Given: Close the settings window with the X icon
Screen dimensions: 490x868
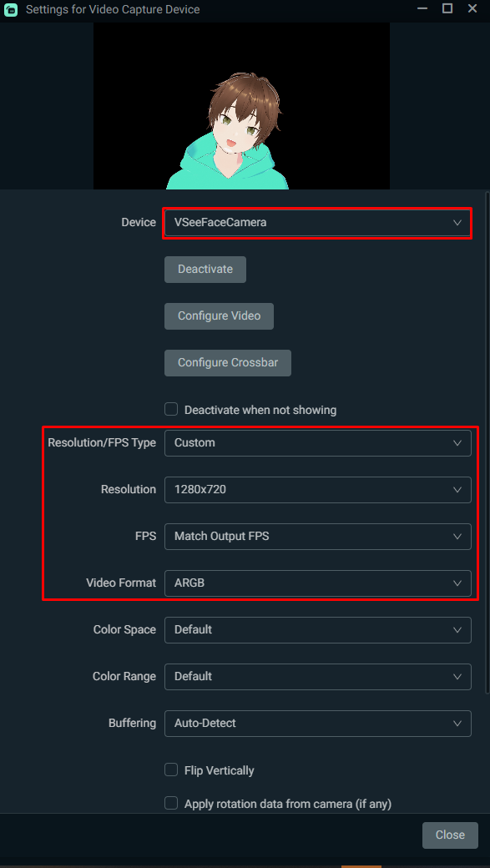Looking at the screenshot, I should click(472, 8).
